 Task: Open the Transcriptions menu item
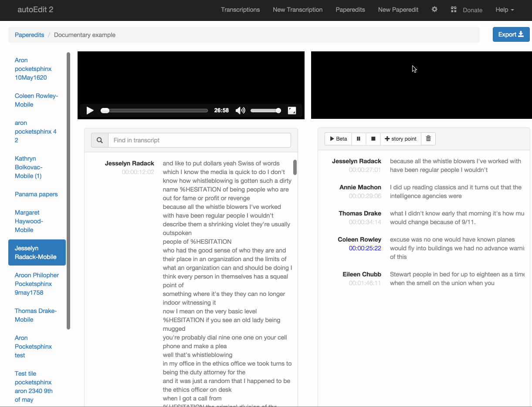(240, 10)
